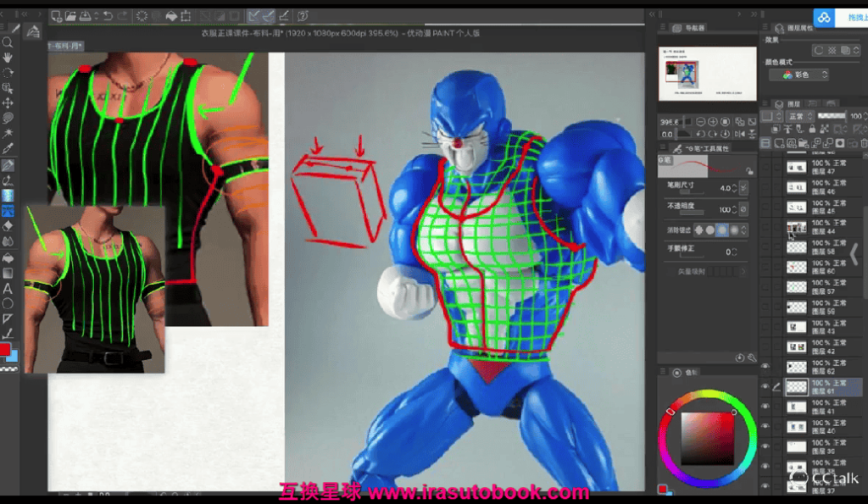Select the Fill bucket tool

pyautogui.click(x=8, y=258)
